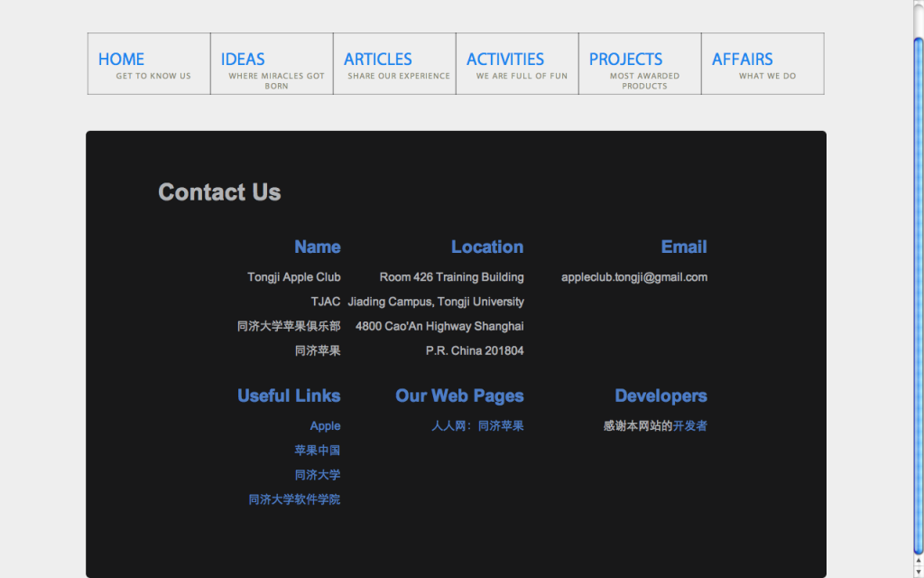Open the 苹果中国 link
Viewport: 924px width, 578px height.
pyautogui.click(x=318, y=451)
